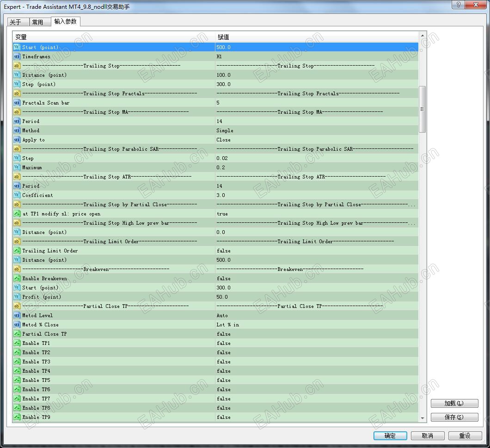Click the icon beside Apply to row

[x=17, y=140]
